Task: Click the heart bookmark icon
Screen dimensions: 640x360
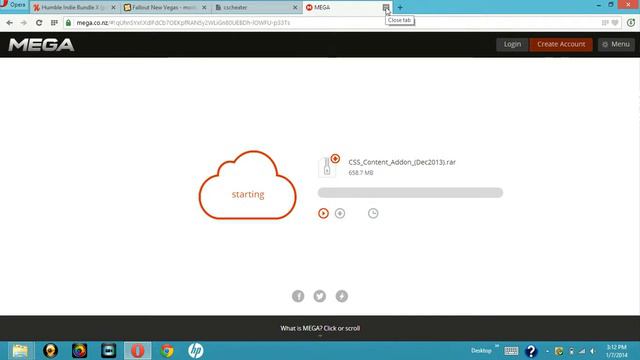Action: (x=615, y=23)
